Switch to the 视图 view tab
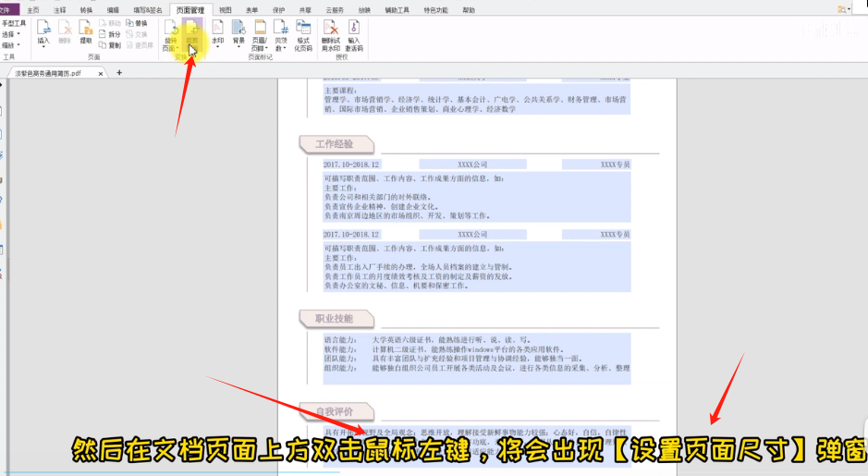The height and width of the screenshot is (476, 868). [x=225, y=10]
